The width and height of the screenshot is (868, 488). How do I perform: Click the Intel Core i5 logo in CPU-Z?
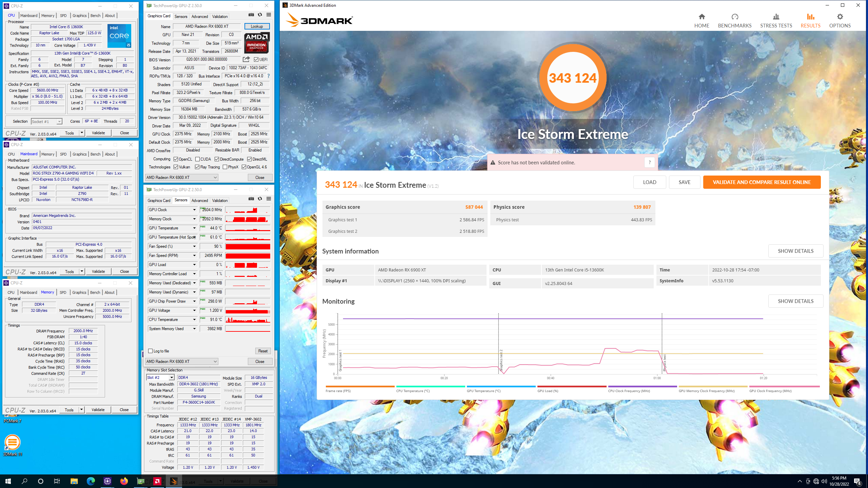[119, 36]
